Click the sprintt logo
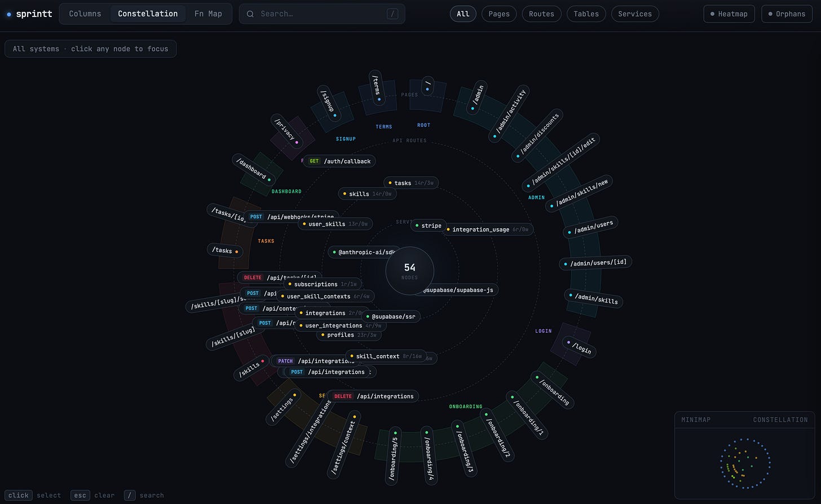Viewport: 821px width, 504px height. pyautogui.click(x=29, y=14)
